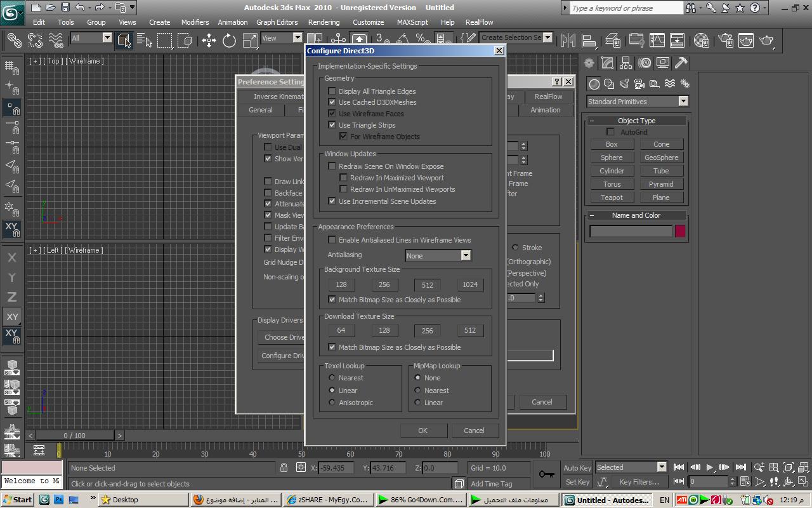Activate the Select and Rotate tool
Viewport: 812px width, 508px height.
coord(230,40)
